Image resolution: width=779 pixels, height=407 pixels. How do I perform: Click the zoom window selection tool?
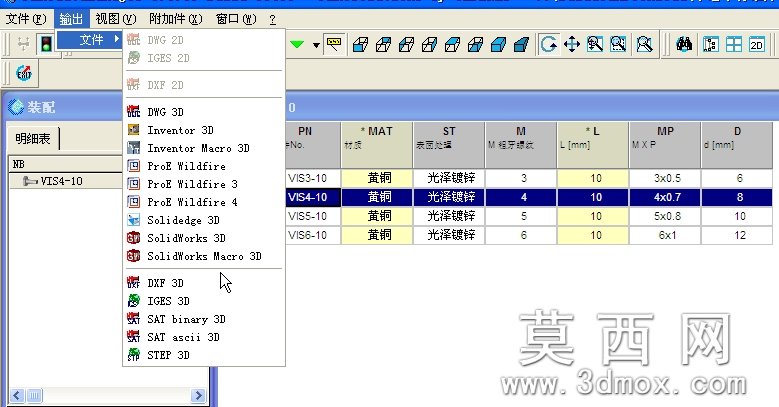click(618, 44)
